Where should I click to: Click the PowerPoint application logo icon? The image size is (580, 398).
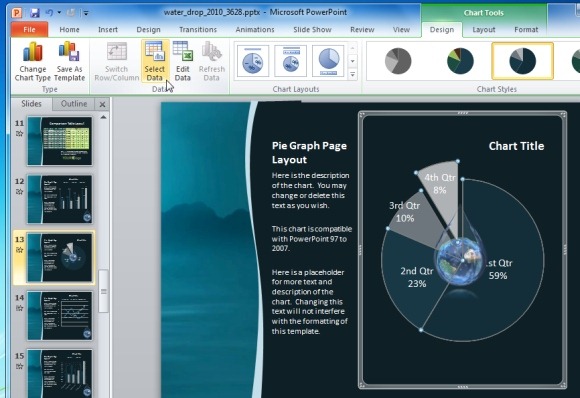click(x=17, y=13)
